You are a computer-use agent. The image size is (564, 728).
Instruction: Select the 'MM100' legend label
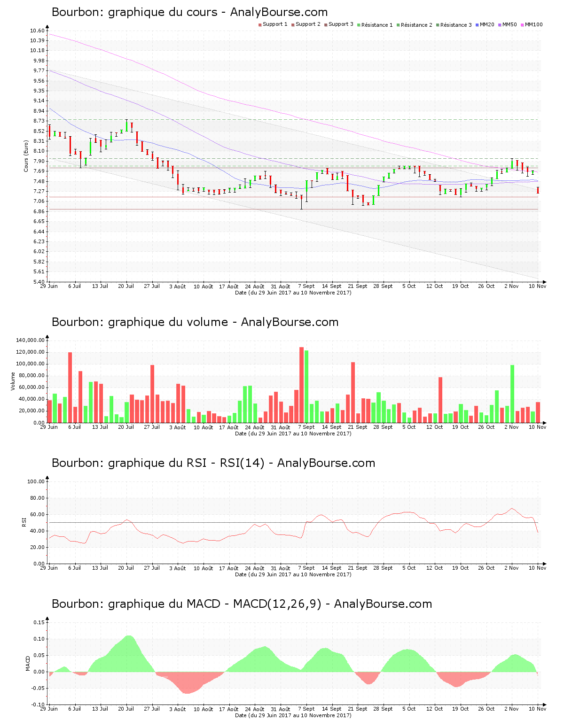tap(533, 24)
